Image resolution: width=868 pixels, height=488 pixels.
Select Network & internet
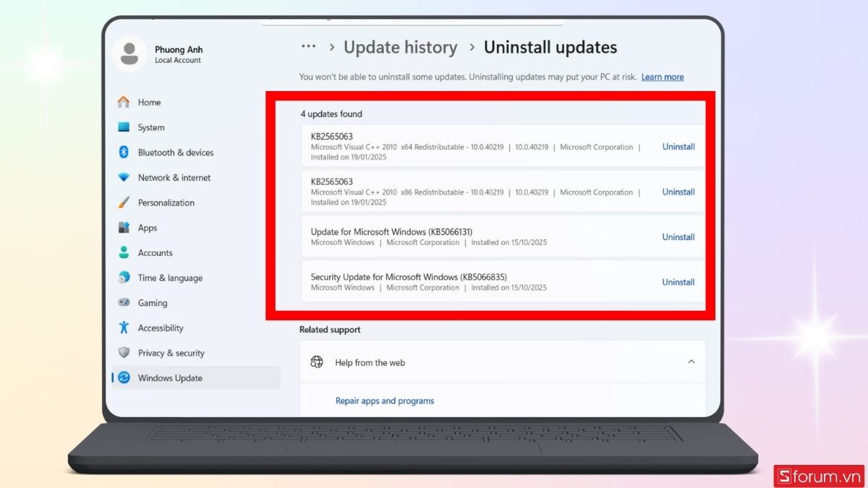[x=174, y=178]
